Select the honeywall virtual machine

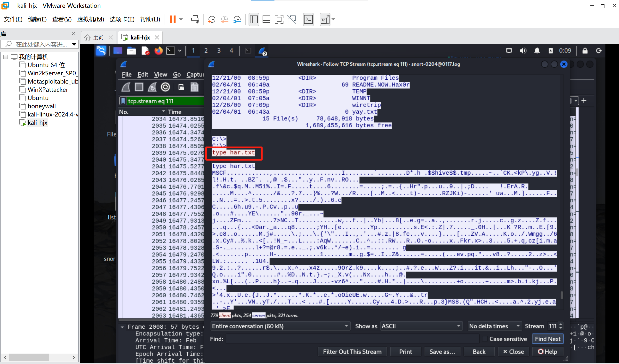(x=41, y=106)
